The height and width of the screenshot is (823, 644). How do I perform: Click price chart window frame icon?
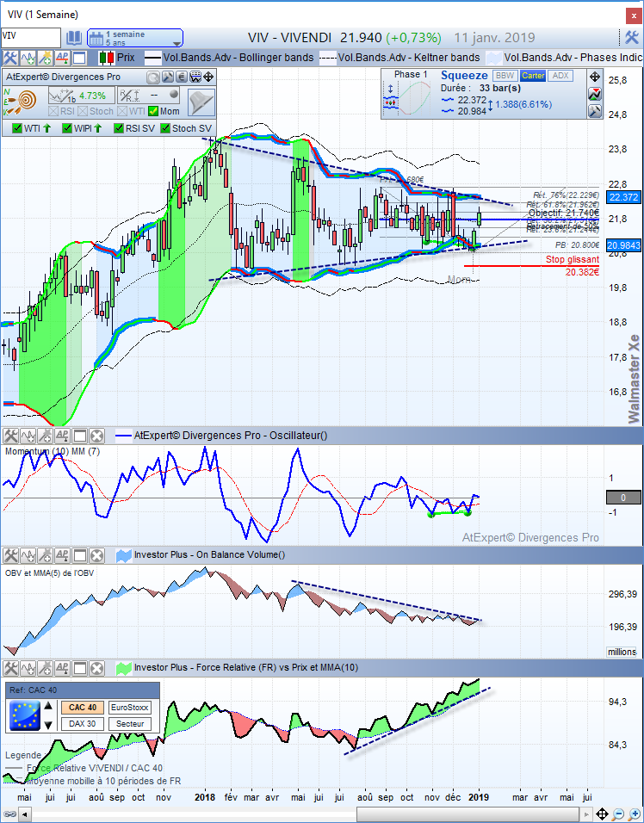[x=79, y=58]
